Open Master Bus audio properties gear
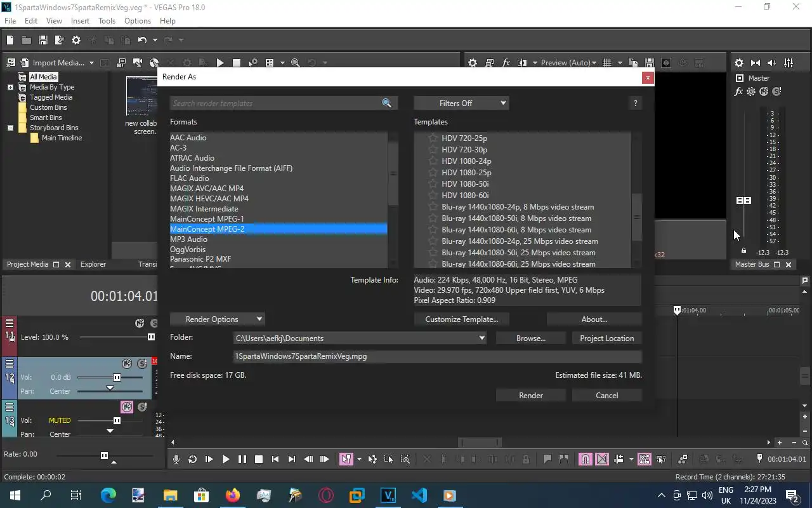Screen dimensions: 812x508 (739, 63)
